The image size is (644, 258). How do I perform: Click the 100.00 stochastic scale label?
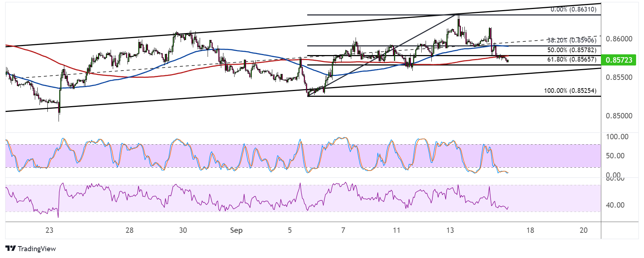[617, 137]
